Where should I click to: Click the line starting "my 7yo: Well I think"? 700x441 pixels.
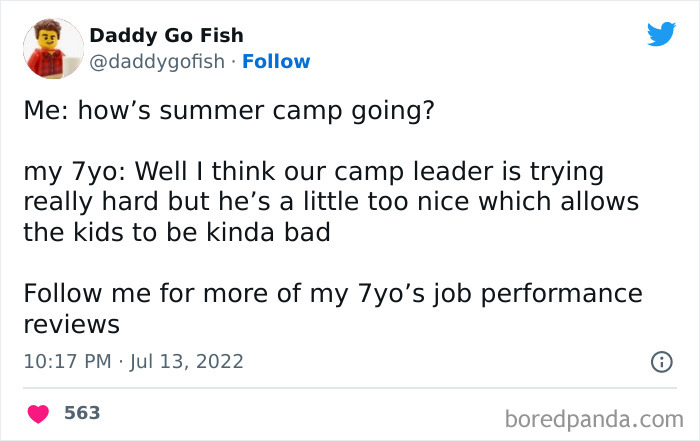pyautogui.click(x=312, y=172)
